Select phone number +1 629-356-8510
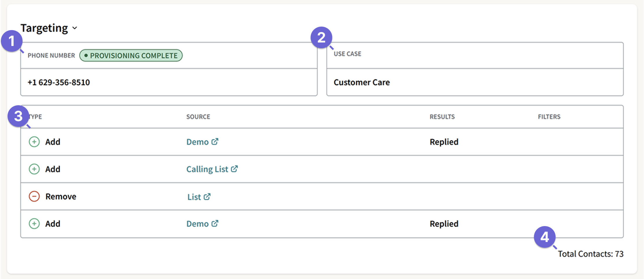Viewport: 644px width, 279px height. tap(59, 82)
